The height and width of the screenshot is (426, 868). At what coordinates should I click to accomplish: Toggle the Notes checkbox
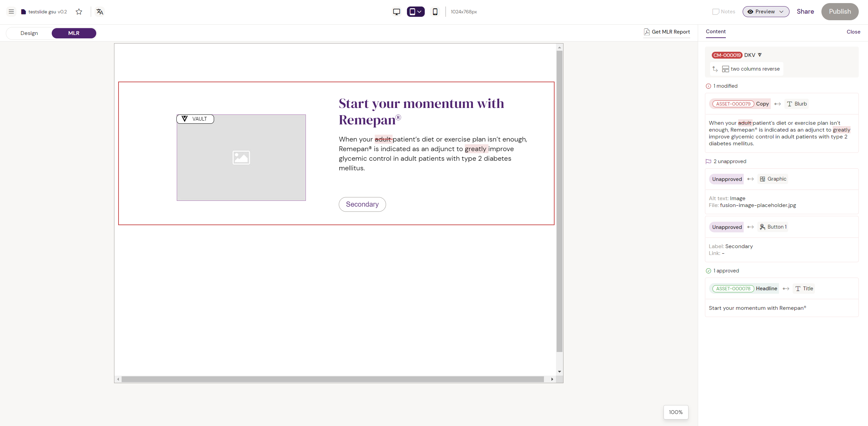(x=716, y=12)
